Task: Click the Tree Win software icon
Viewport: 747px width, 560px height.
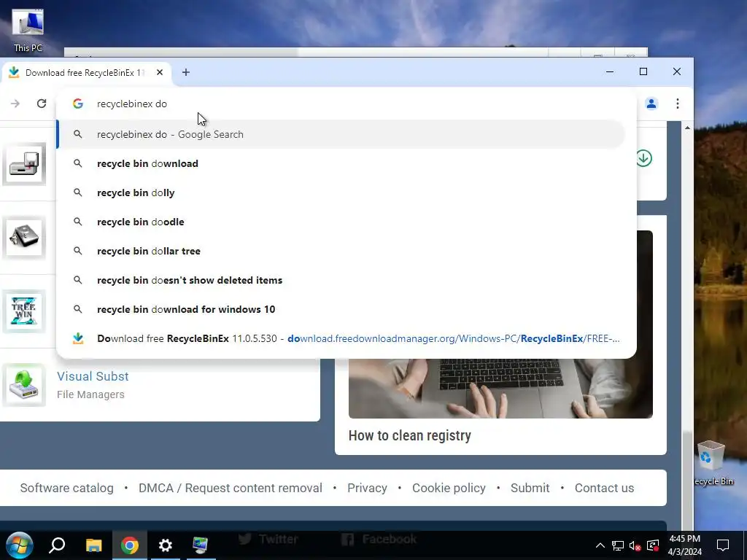Action: click(24, 311)
